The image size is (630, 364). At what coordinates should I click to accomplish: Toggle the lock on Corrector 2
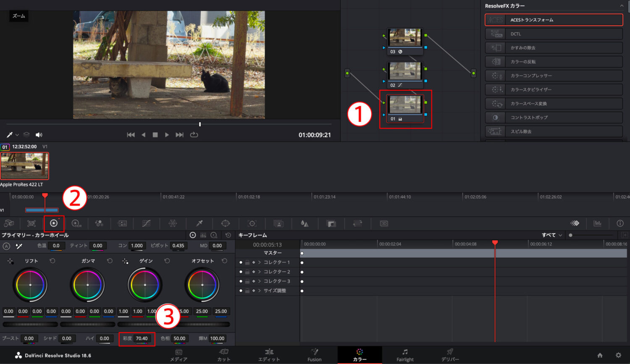tap(247, 272)
